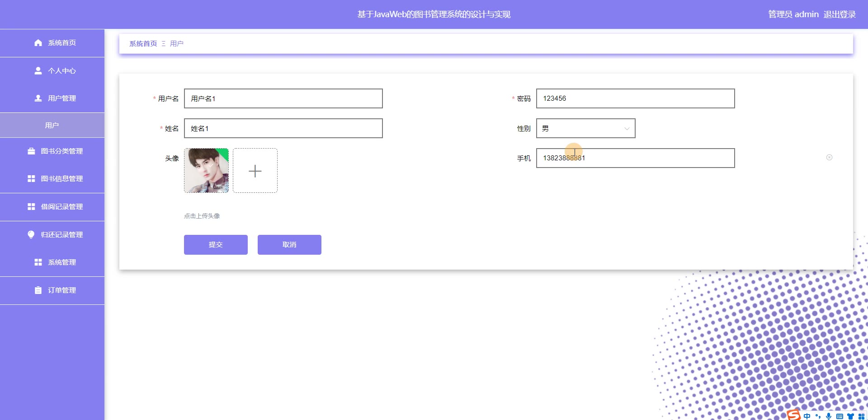The image size is (868, 420).
Task: Open 订单管理 via its clipboard icon
Action: click(x=38, y=290)
